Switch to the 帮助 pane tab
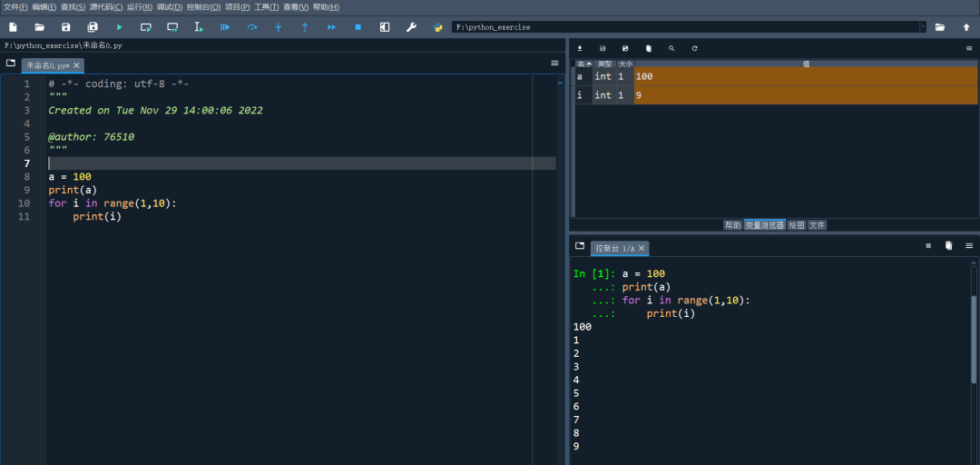980x465 pixels. (x=732, y=225)
